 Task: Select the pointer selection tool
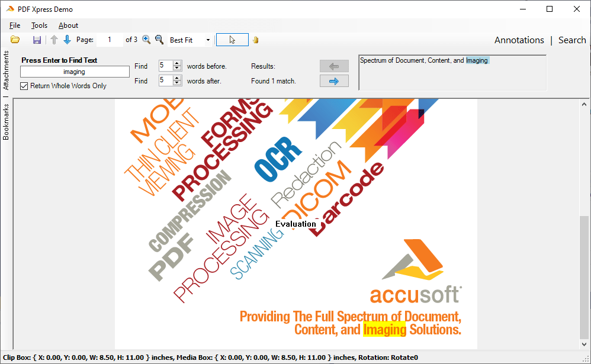click(x=232, y=40)
